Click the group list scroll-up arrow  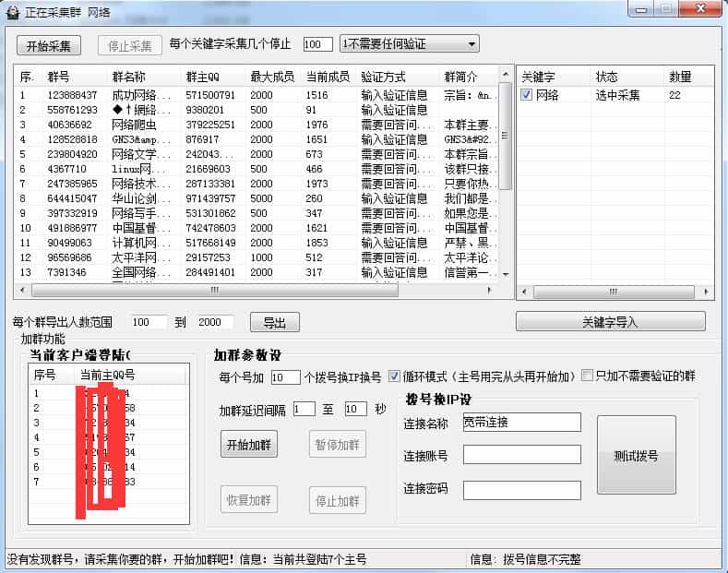[506, 74]
